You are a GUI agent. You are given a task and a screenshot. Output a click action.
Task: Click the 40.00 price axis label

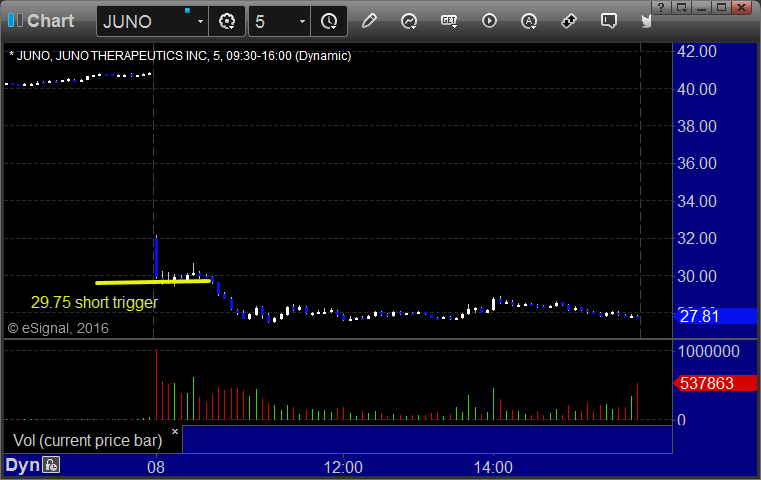coord(697,89)
